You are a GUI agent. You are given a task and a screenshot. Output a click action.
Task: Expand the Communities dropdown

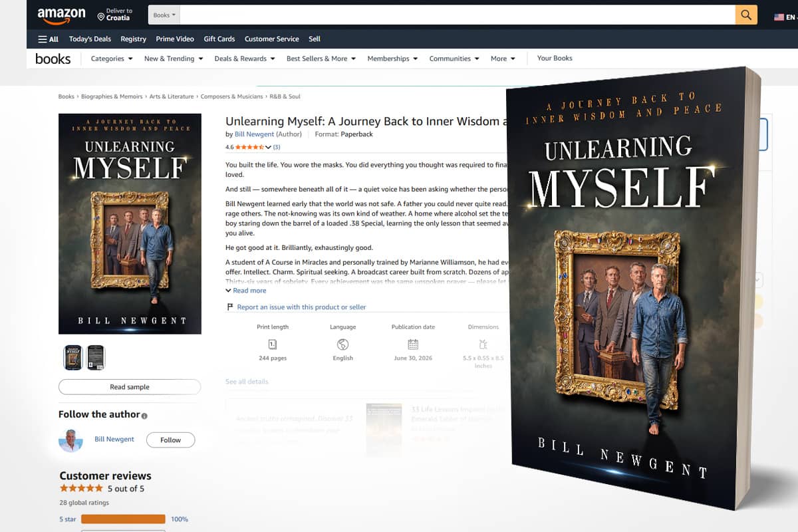click(454, 59)
